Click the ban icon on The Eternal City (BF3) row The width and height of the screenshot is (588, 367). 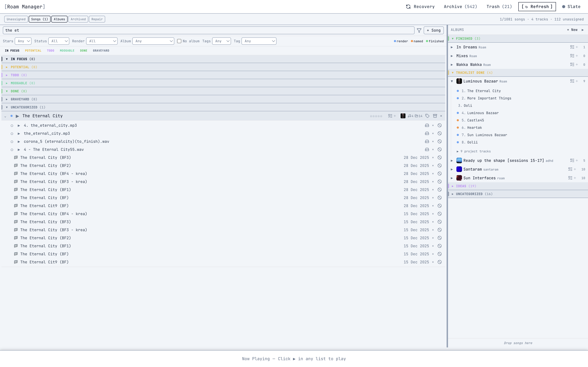[x=440, y=157]
